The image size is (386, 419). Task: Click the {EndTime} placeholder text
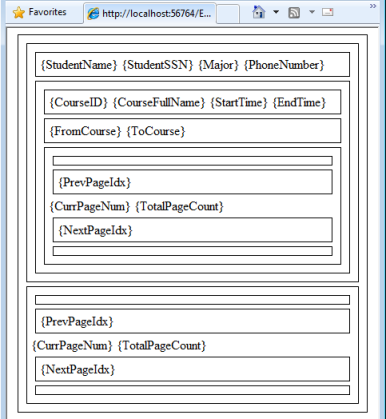(299, 102)
